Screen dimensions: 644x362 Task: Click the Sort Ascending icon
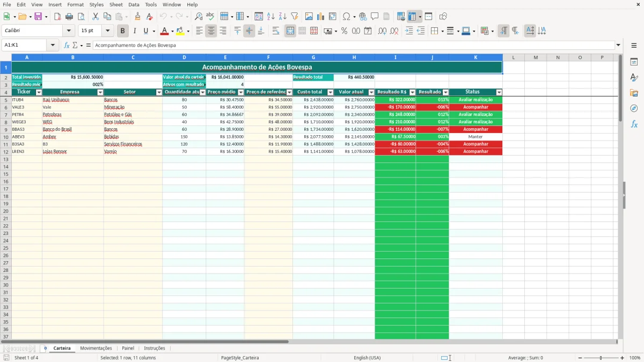tap(270, 17)
